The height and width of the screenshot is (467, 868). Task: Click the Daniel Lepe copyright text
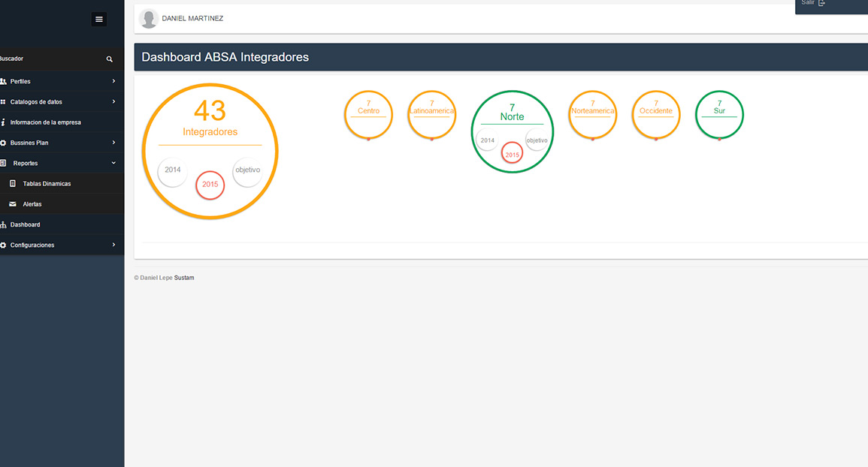tap(153, 278)
